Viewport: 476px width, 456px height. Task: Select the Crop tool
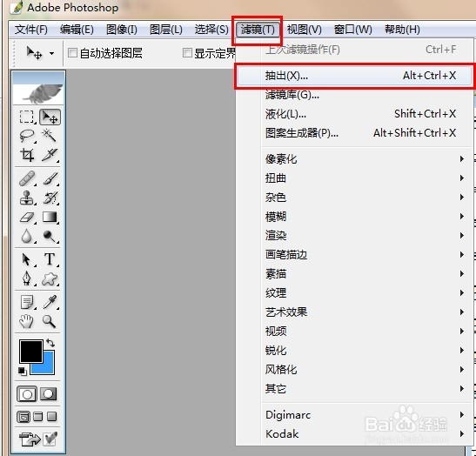27,155
